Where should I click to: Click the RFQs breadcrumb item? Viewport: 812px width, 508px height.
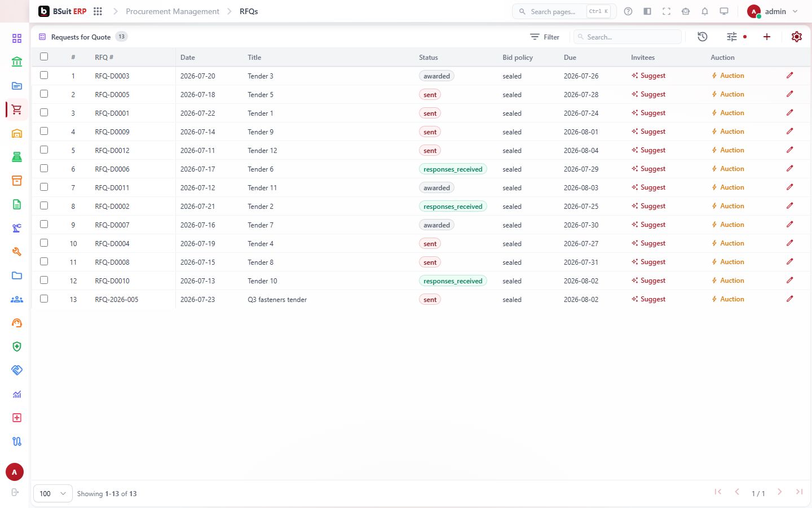coord(249,11)
